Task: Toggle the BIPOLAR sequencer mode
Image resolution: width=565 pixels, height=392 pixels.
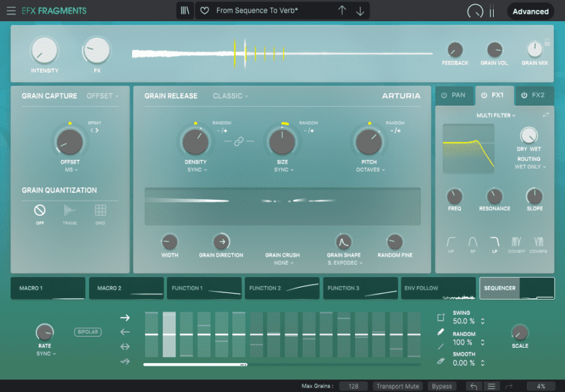Action: 88,332
